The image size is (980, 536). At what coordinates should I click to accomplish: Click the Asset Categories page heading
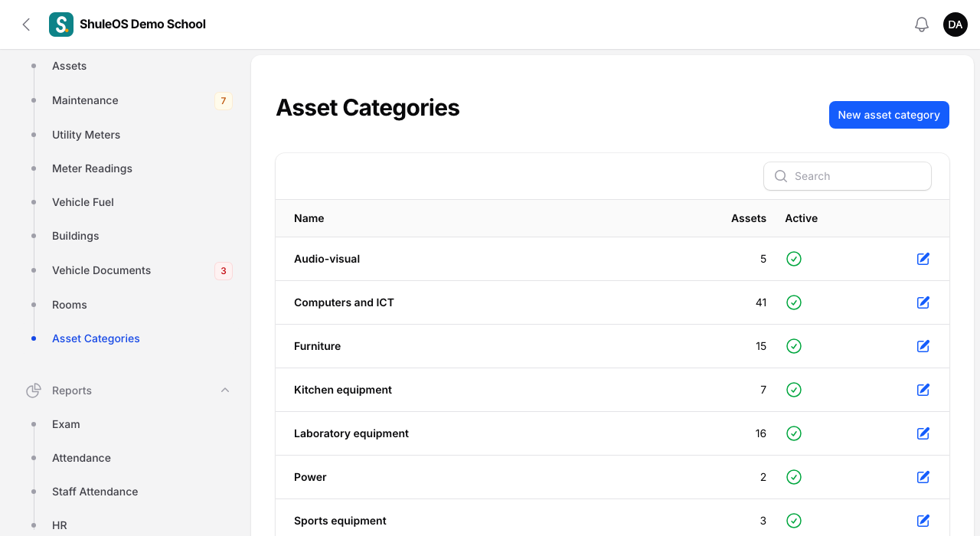coord(367,108)
